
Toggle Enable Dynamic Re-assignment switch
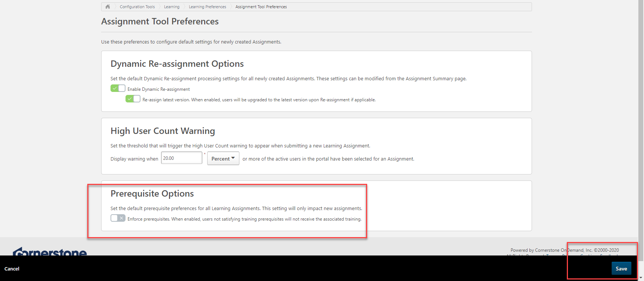118,89
